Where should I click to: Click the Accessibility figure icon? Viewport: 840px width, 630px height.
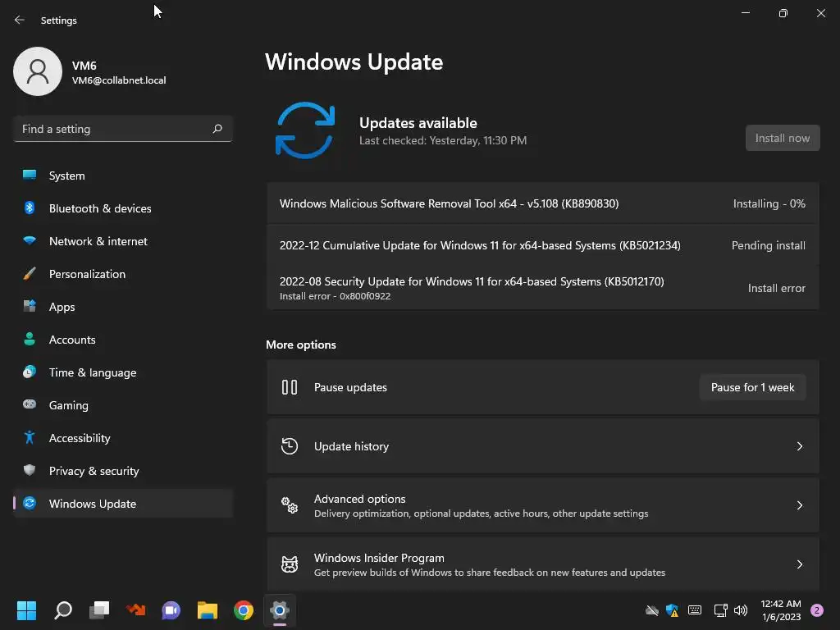point(30,438)
